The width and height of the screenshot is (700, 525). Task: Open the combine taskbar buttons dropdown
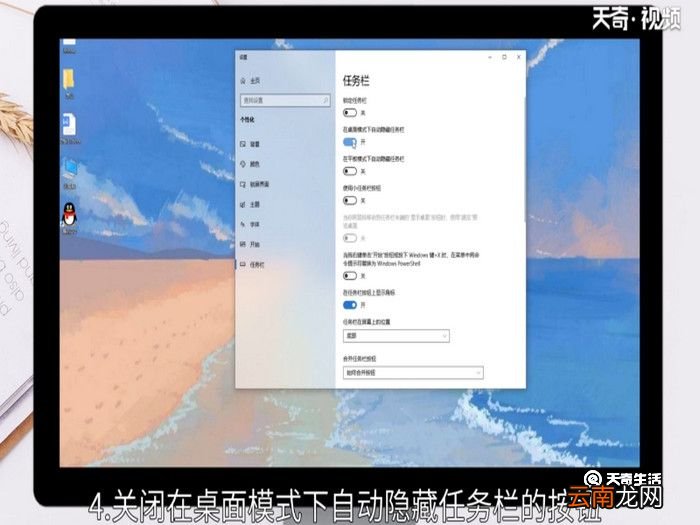413,372
